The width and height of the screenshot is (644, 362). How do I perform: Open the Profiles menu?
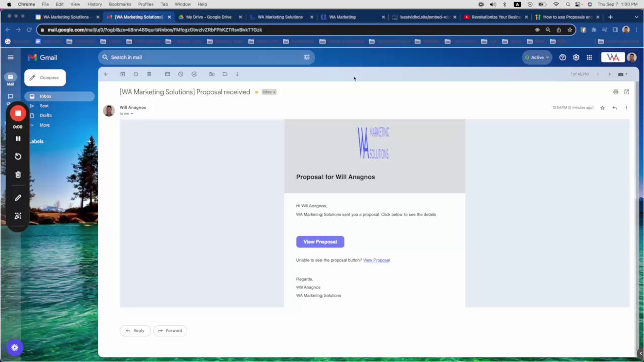(146, 4)
